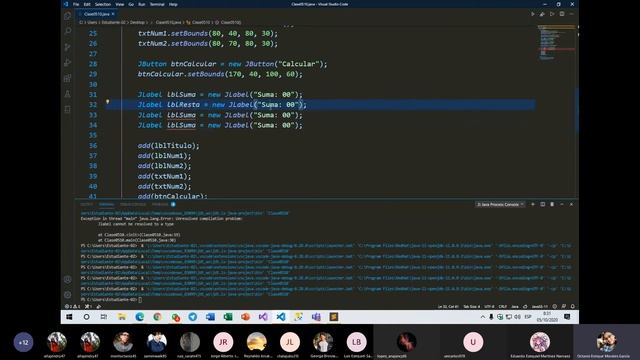Open Task View on the taskbar

coord(104,317)
